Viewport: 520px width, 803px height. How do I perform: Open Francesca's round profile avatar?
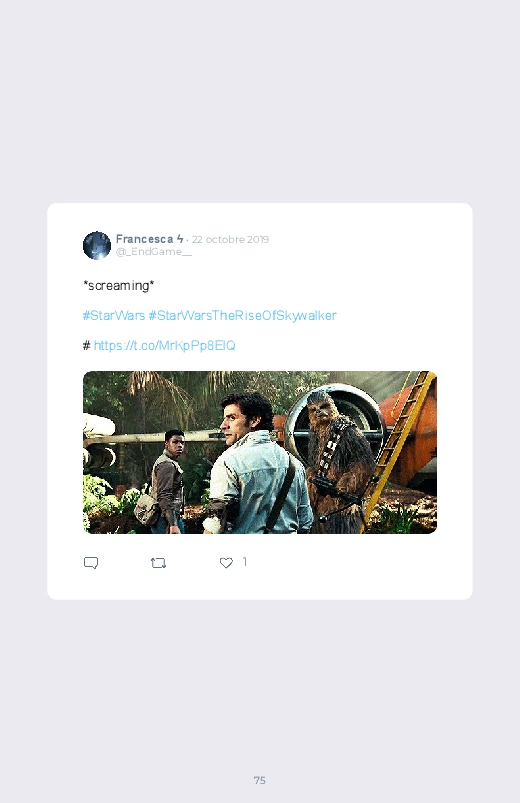pos(97,245)
